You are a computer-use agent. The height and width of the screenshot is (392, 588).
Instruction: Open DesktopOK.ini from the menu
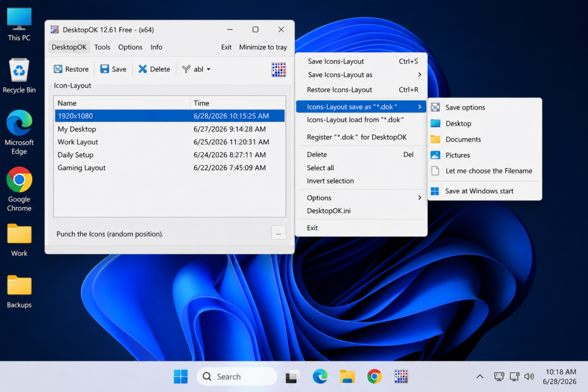361,211
